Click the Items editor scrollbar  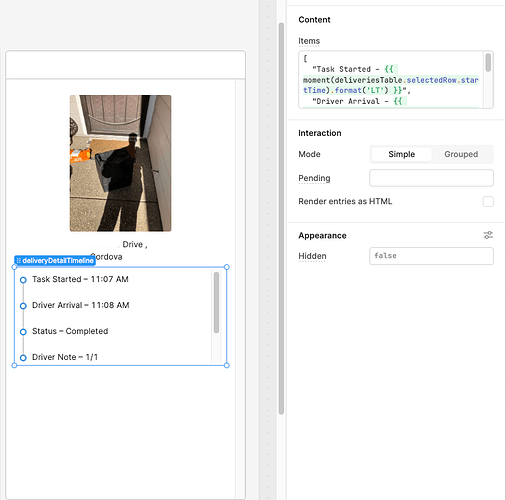point(488,62)
